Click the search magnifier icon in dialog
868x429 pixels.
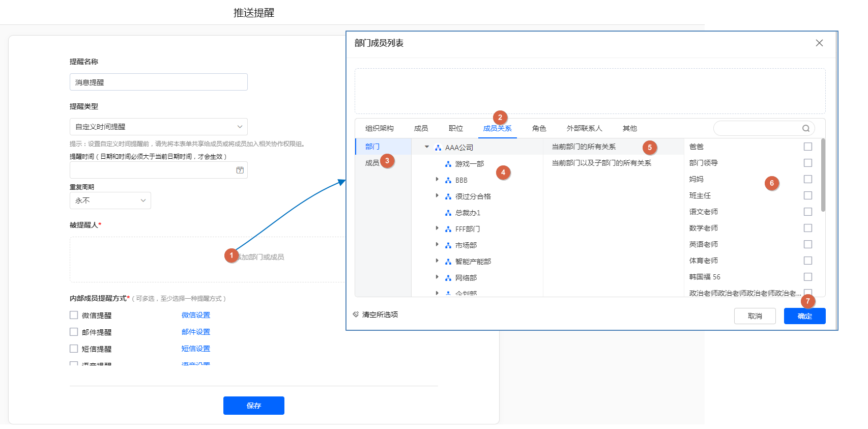pyautogui.click(x=806, y=128)
